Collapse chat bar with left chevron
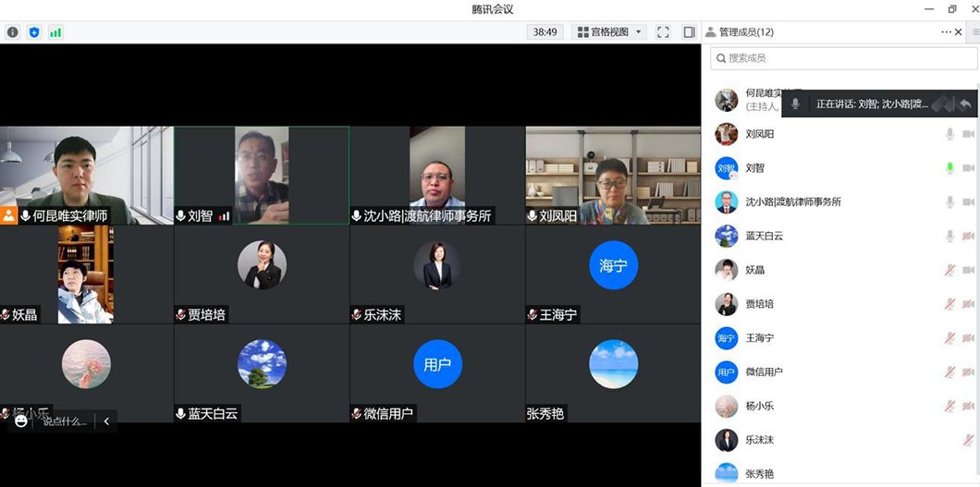 point(106,420)
